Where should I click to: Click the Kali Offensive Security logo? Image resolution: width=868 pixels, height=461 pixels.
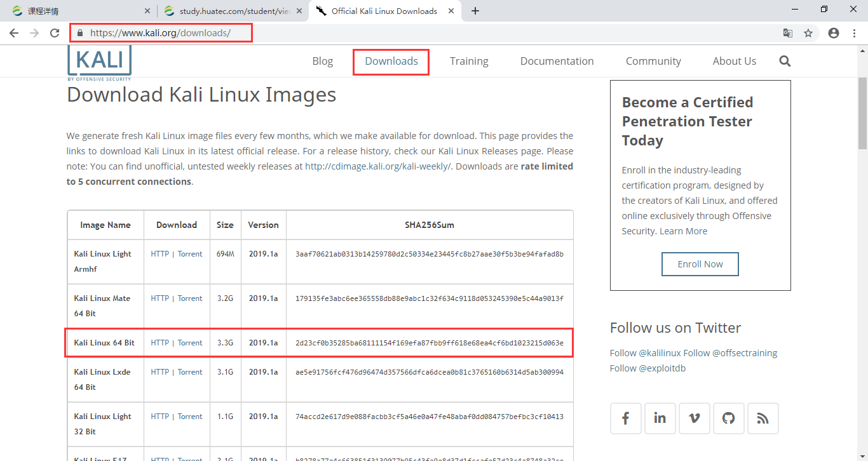tap(98, 62)
